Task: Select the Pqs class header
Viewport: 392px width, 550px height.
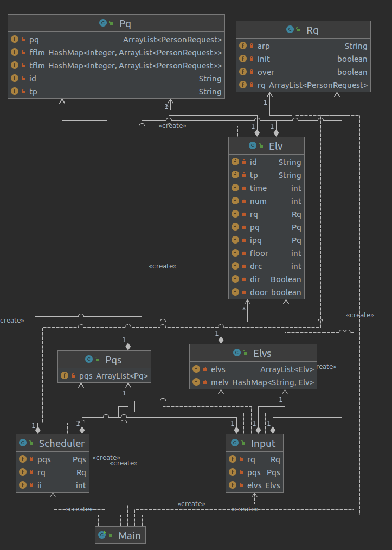Action: point(104,360)
